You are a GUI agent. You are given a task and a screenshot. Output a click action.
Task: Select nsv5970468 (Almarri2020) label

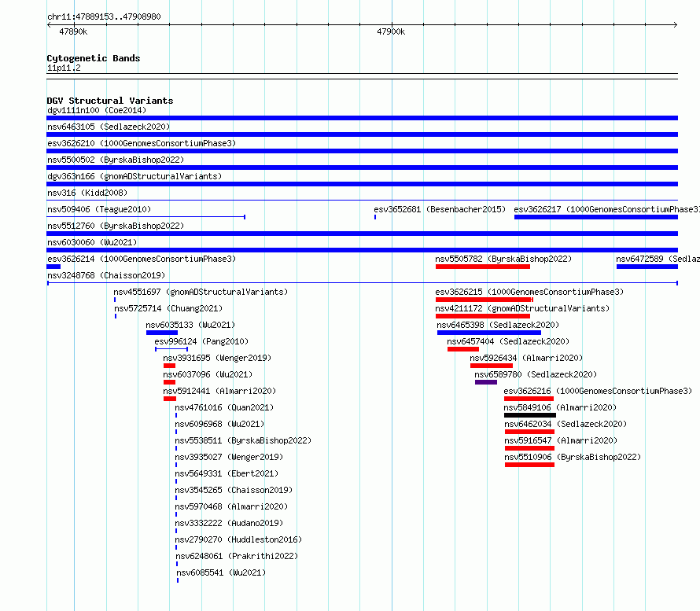coord(231,506)
